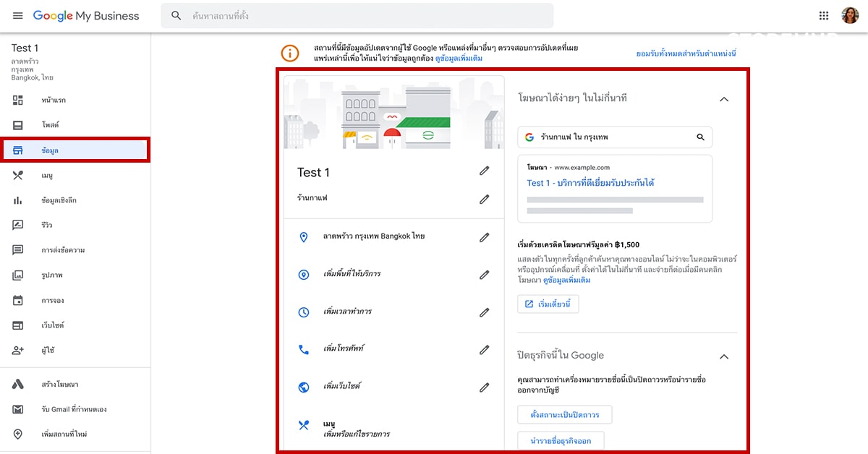Viewport: 868px width, 454px height.
Task: Click the Test 1 location title in the sidebar
Action: (x=25, y=48)
